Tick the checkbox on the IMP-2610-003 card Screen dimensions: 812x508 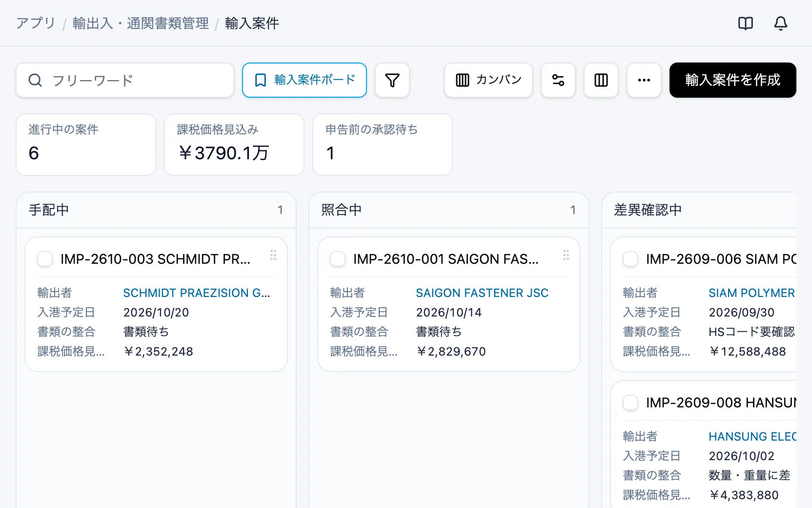point(45,259)
